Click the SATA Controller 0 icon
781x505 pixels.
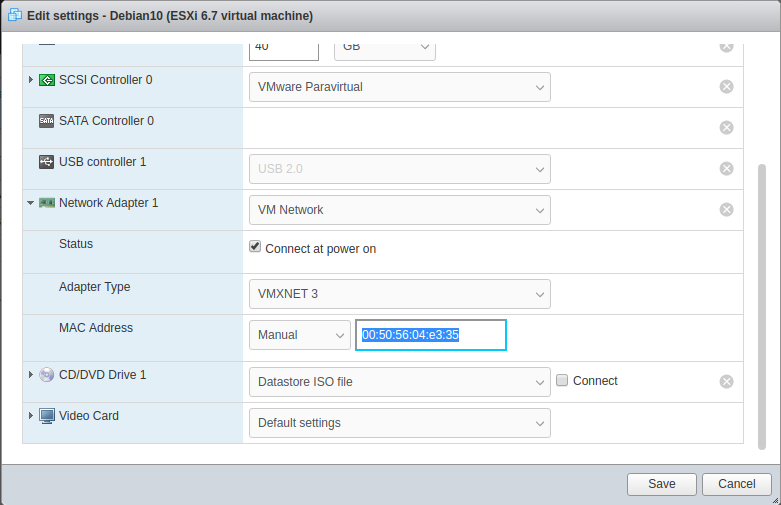pos(47,121)
